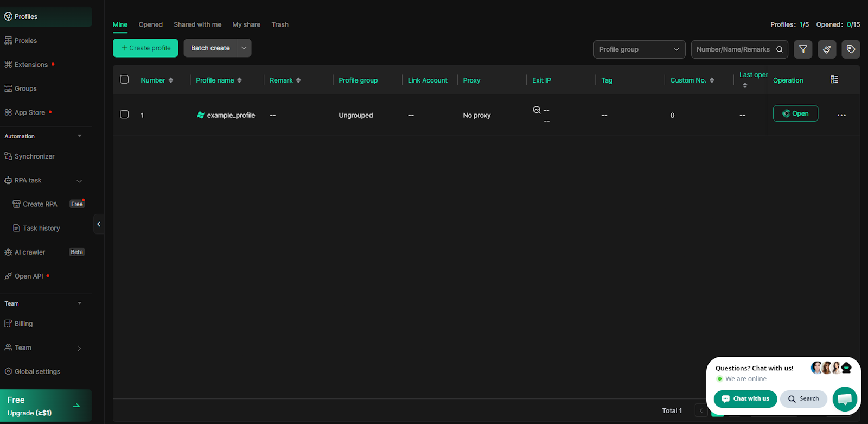Click the clear cache broom icon
This screenshot has height=424, width=868.
(827, 49)
